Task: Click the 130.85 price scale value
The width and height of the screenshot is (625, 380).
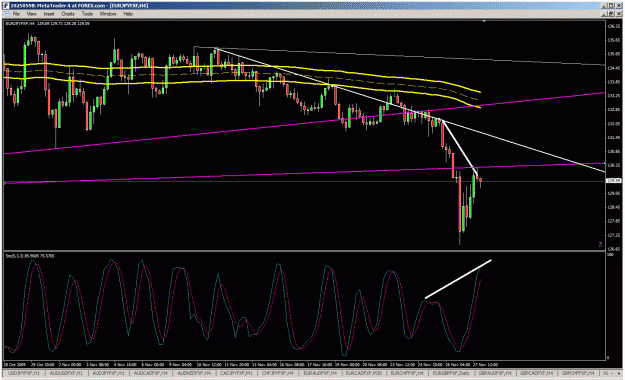Action: click(614, 152)
